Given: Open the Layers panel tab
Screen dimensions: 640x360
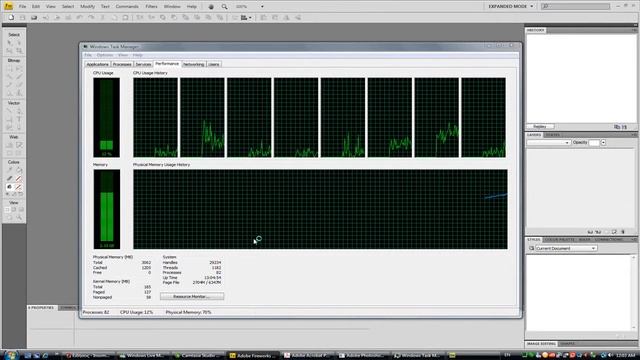Looking at the screenshot, I should click(533, 135).
